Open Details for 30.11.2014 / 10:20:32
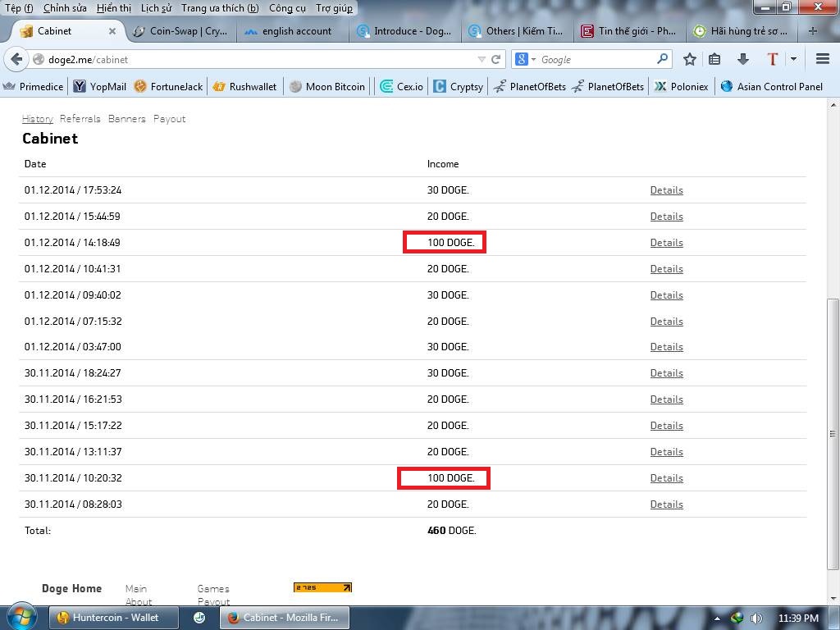The image size is (840, 630). pyautogui.click(x=666, y=478)
